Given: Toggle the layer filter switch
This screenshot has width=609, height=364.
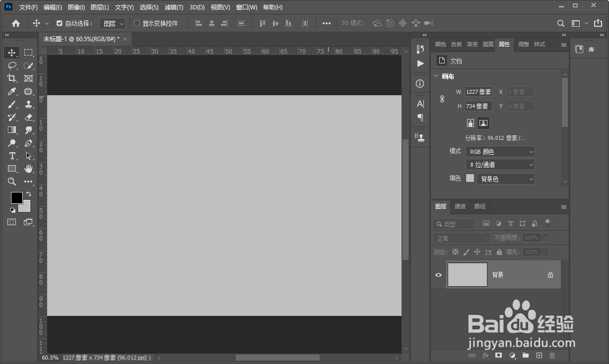Looking at the screenshot, I should point(547,223).
